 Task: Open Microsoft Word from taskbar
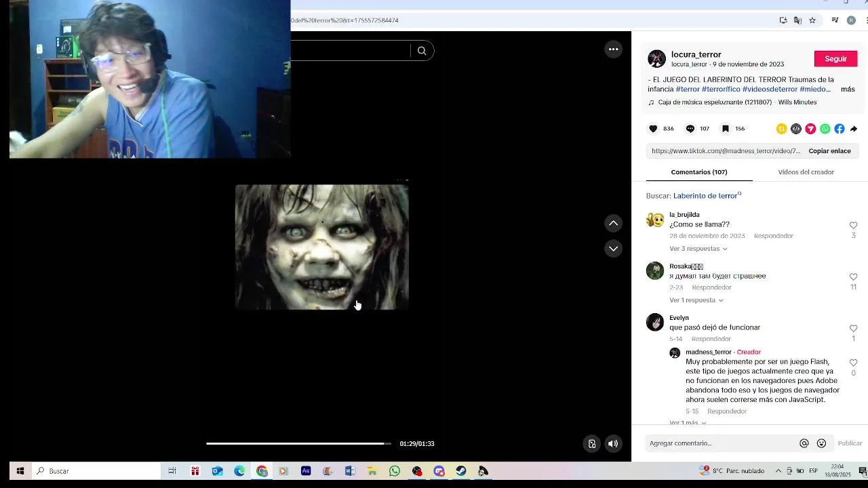pyautogui.click(x=350, y=471)
